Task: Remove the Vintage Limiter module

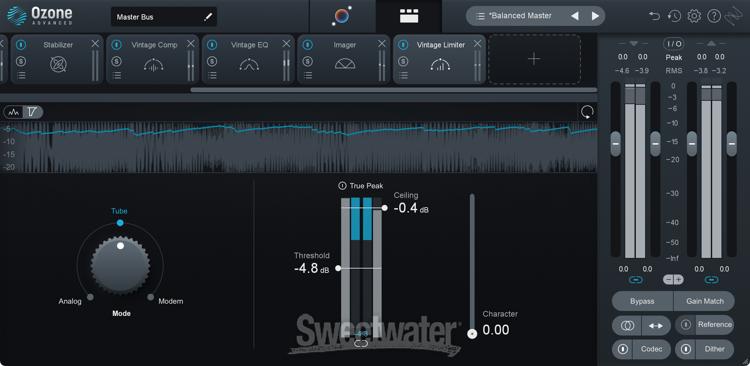Action: (477, 44)
